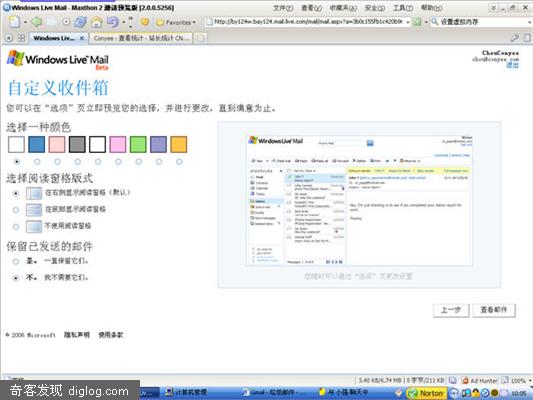
Task: Click 上一步 previous step button
Action: [x=451, y=310]
